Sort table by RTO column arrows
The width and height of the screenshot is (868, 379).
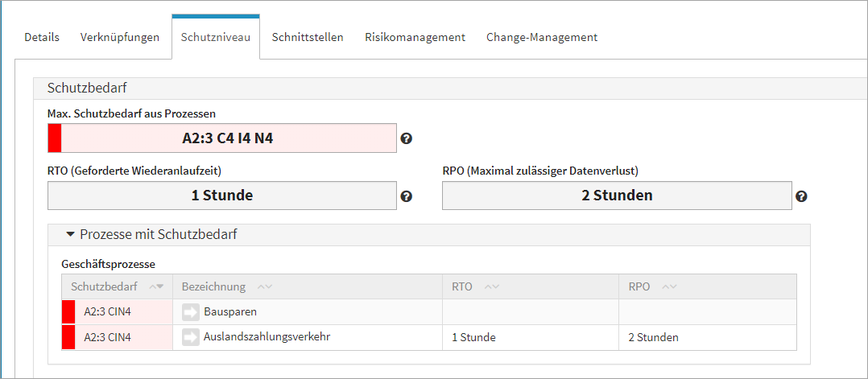coord(491,287)
